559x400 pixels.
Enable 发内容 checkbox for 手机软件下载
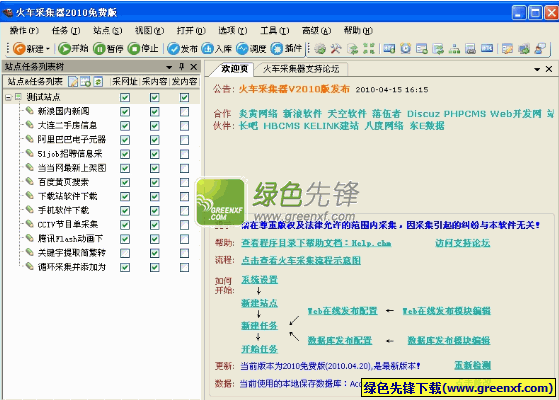point(184,211)
